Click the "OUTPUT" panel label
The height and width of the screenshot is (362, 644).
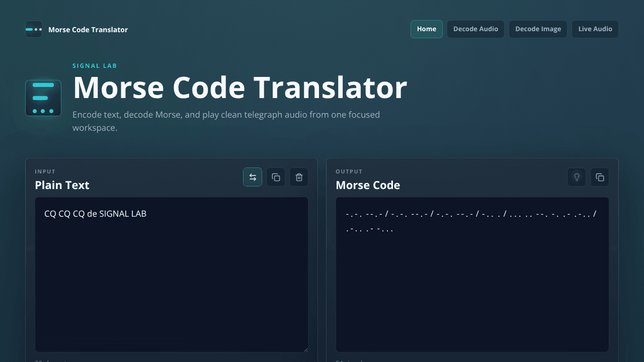(349, 171)
